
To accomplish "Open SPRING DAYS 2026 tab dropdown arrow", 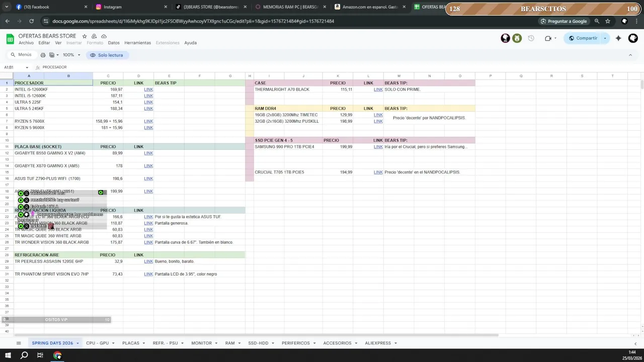I will 77,343.
